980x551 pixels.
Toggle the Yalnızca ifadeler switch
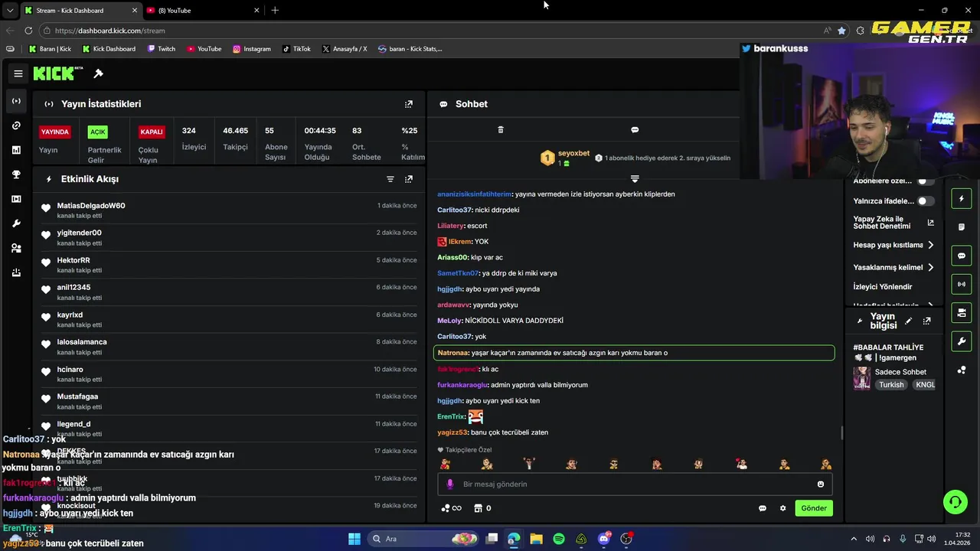(926, 201)
